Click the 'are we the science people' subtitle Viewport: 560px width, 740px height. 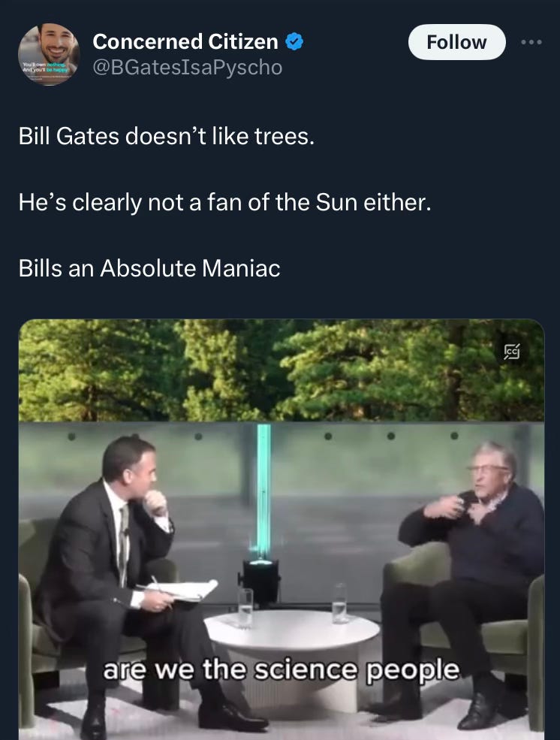281,669
